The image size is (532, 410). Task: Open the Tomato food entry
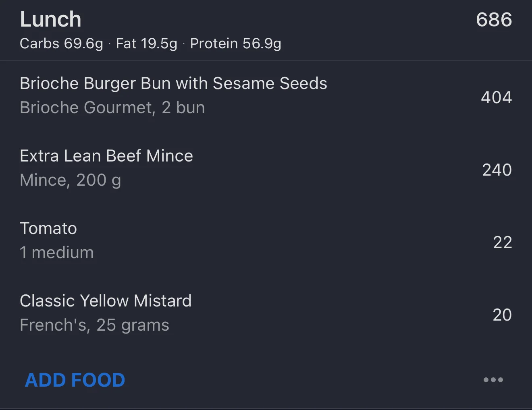pyautogui.click(x=48, y=228)
